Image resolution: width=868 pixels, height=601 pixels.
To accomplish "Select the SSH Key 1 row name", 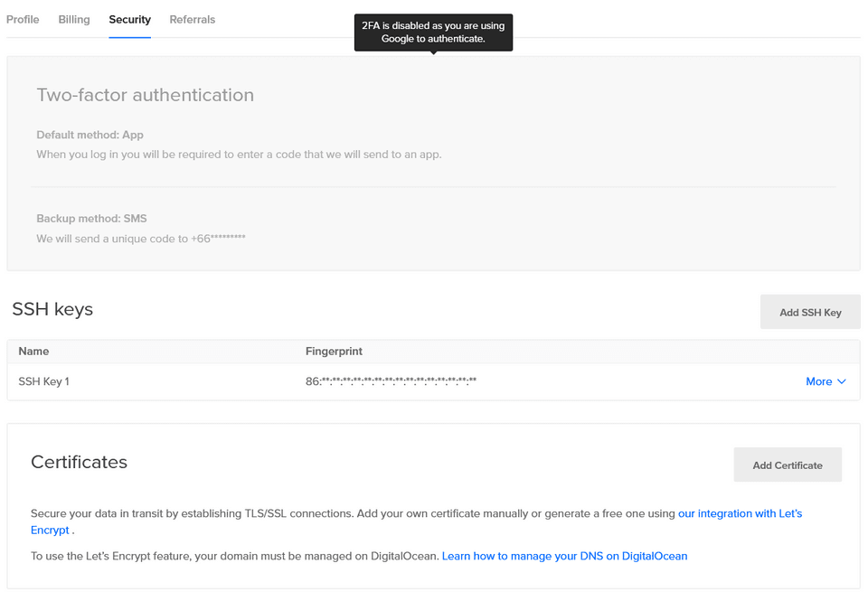I will (x=43, y=381).
